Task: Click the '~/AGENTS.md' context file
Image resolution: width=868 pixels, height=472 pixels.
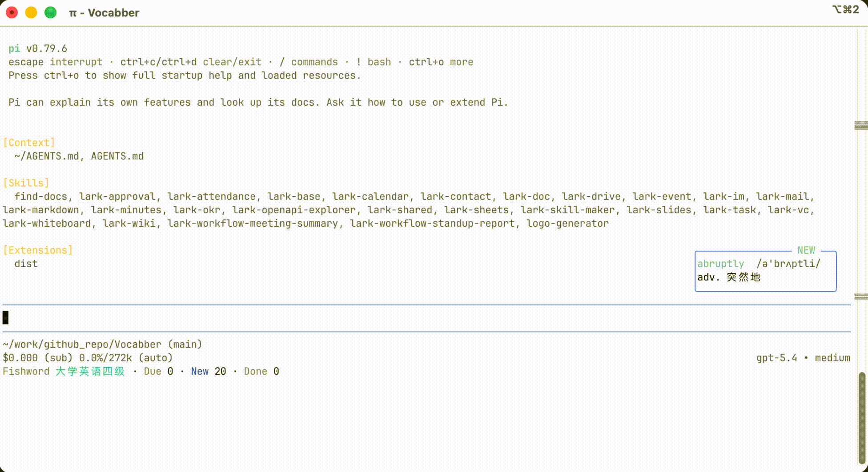Action: pyautogui.click(x=47, y=156)
